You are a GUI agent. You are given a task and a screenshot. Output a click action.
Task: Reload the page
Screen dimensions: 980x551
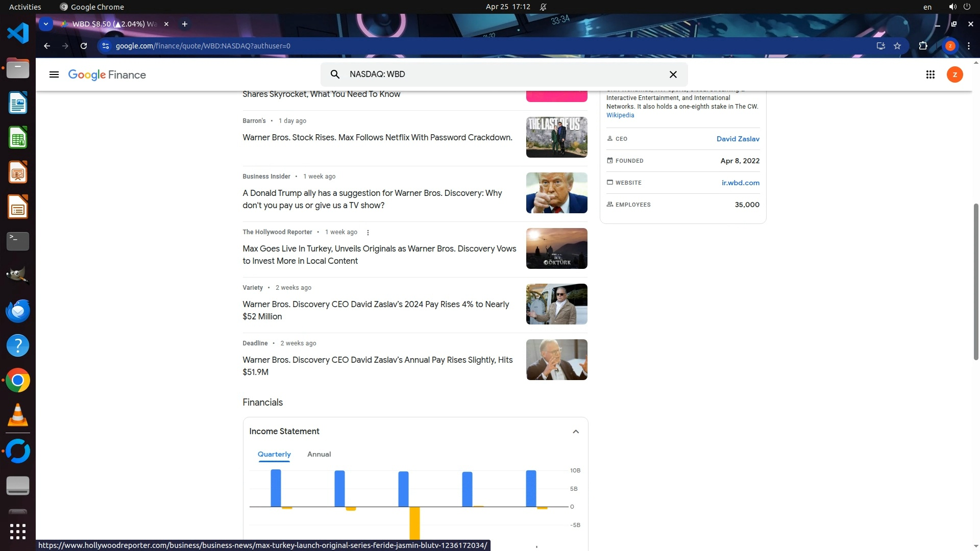pos(84,46)
